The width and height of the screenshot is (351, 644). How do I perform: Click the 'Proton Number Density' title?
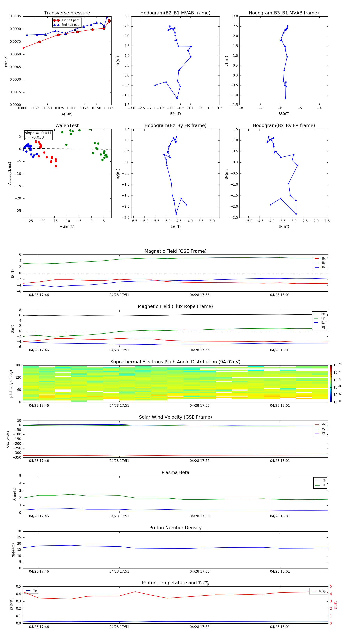pyautogui.click(x=175, y=528)
